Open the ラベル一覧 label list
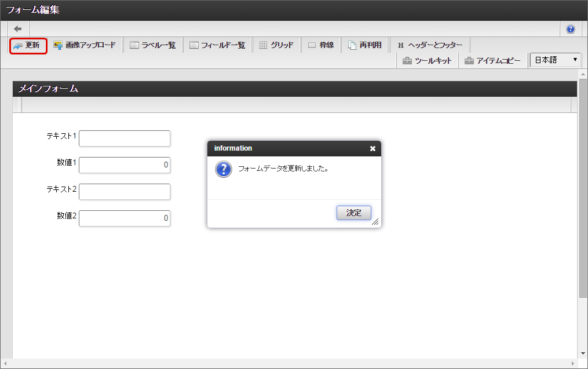 (153, 45)
